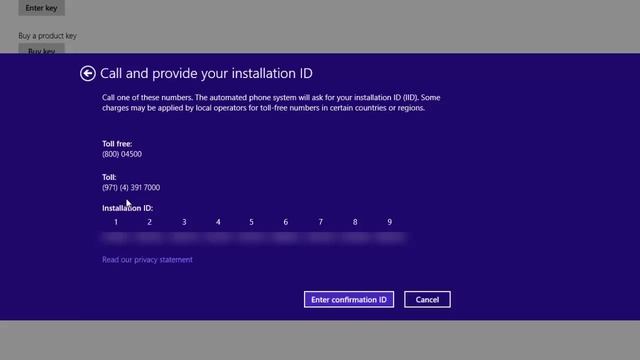This screenshot has height=360, width=640.
Task: Click the automated phone system instruction paragraph
Action: [x=271, y=103]
